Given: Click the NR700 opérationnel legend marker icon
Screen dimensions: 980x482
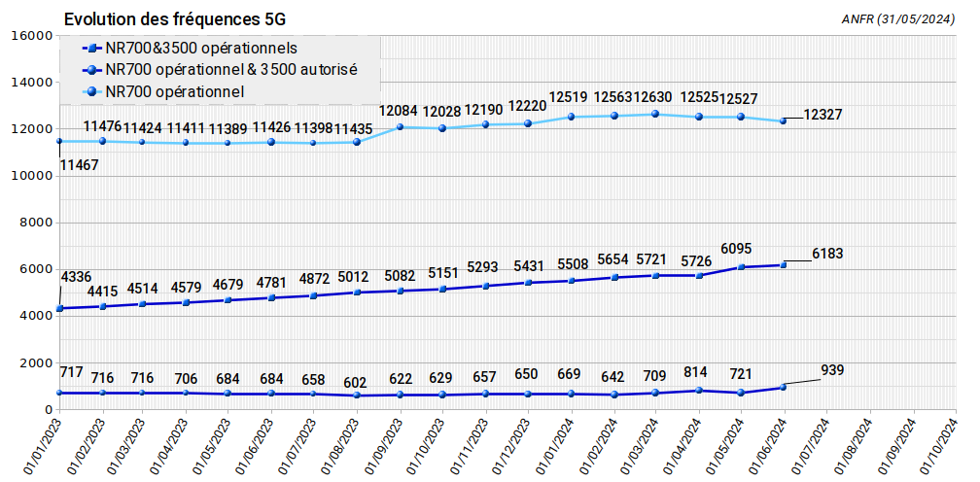Looking at the screenshot, I should [x=90, y=91].
